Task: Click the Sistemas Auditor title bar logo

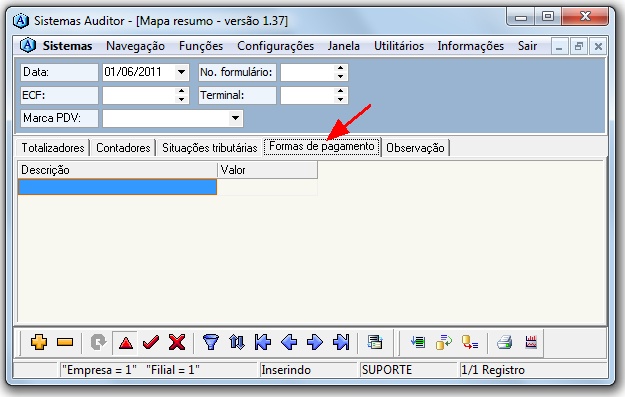Action: [x=21, y=20]
